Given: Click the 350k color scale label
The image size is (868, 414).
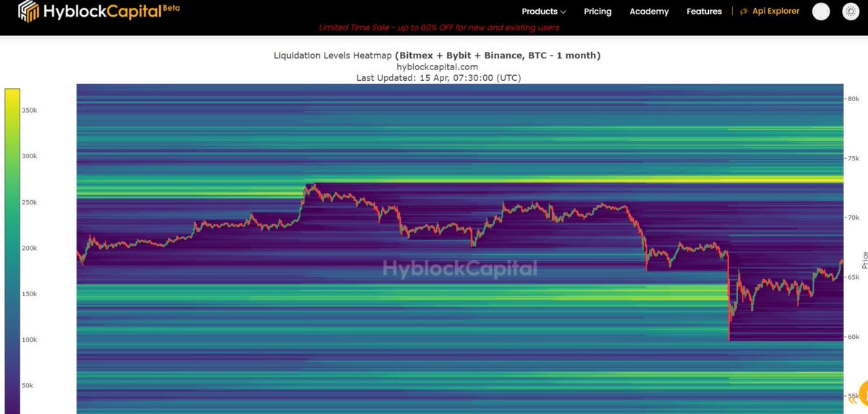Looking at the screenshot, I should pos(29,111).
